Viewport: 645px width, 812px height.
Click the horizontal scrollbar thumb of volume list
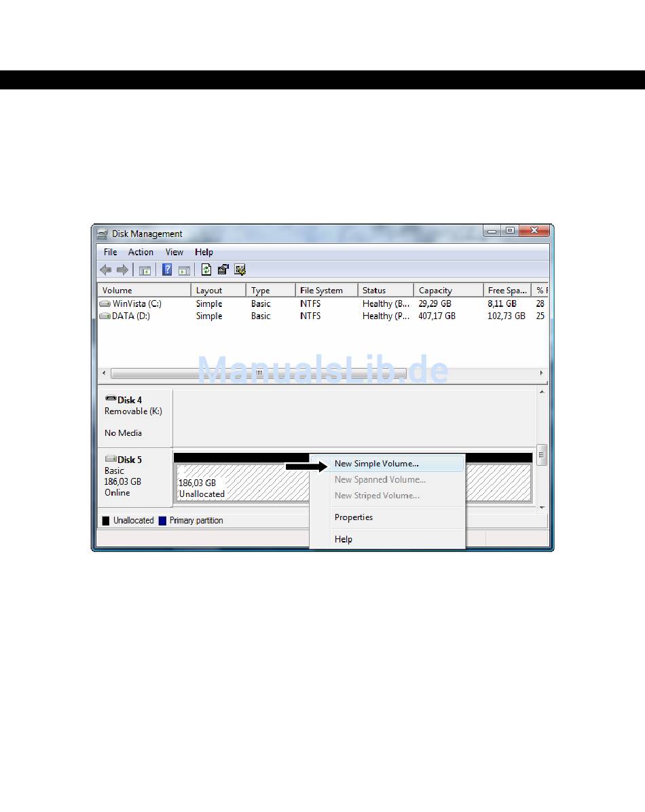[258, 373]
